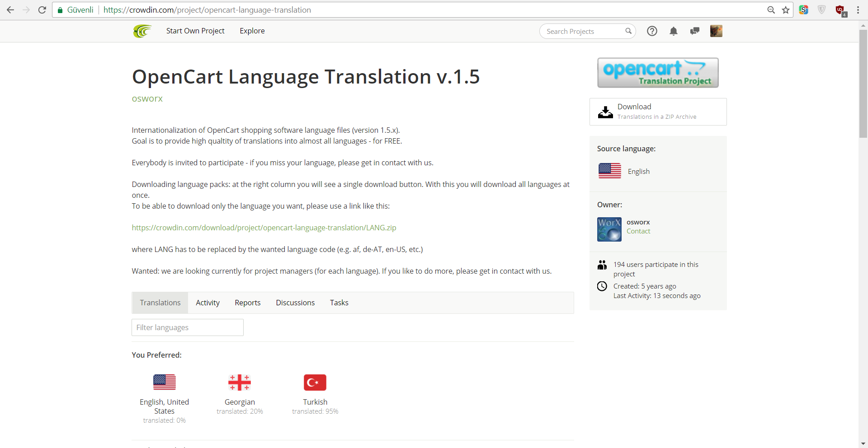This screenshot has height=448, width=868.
Task: Click the Crowdin logo icon
Action: click(142, 31)
